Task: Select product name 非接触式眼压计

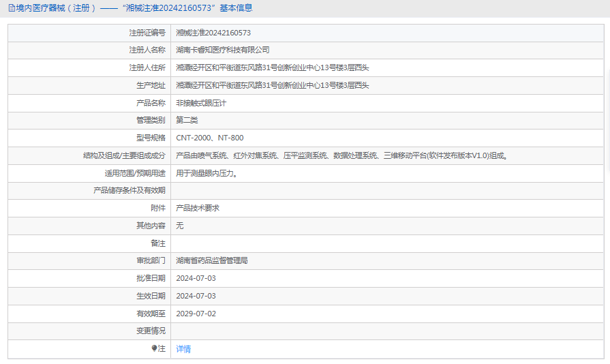Action: (201, 103)
